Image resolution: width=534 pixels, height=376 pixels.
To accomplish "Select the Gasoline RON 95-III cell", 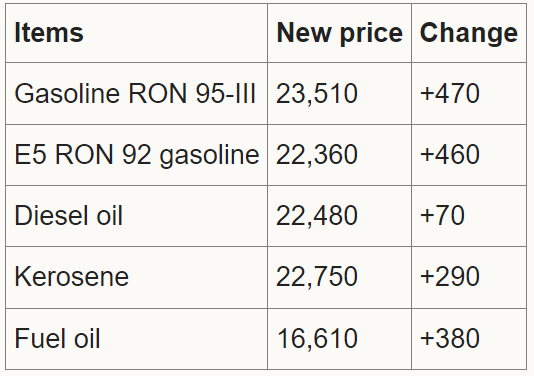I will [x=136, y=94].
